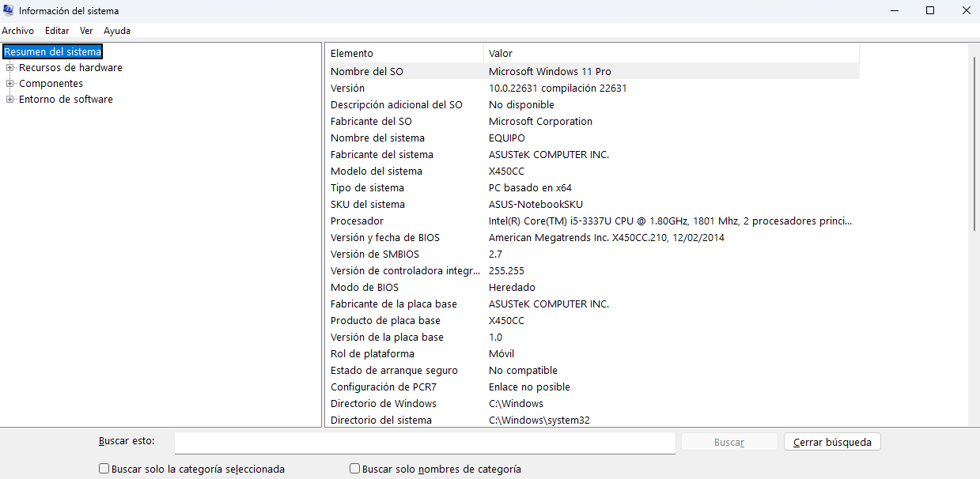This screenshot has width=980, height=479.
Task: Select Configuración de PCR7 row
Action: (x=592, y=387)
